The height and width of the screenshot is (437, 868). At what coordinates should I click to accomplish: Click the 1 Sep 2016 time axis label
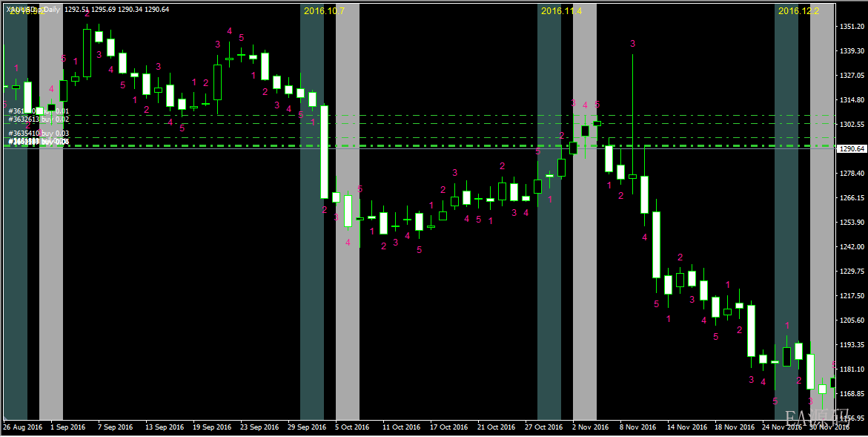(68, 427)
